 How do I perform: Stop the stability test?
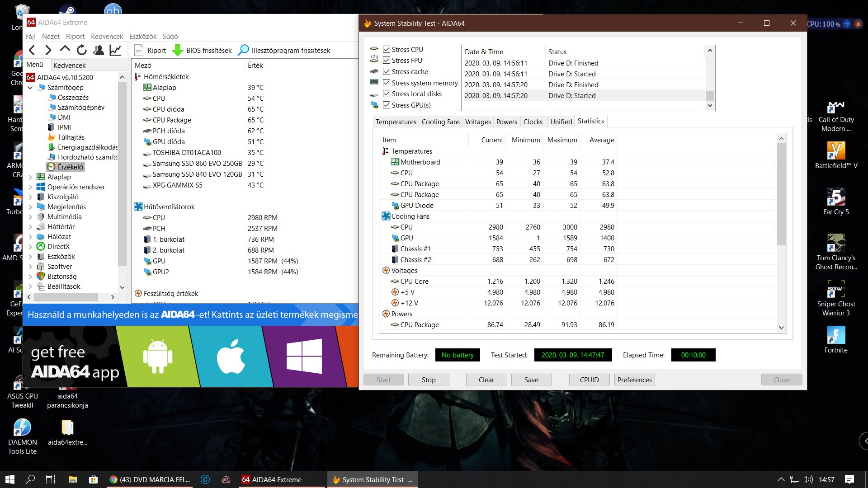(429, 380)
